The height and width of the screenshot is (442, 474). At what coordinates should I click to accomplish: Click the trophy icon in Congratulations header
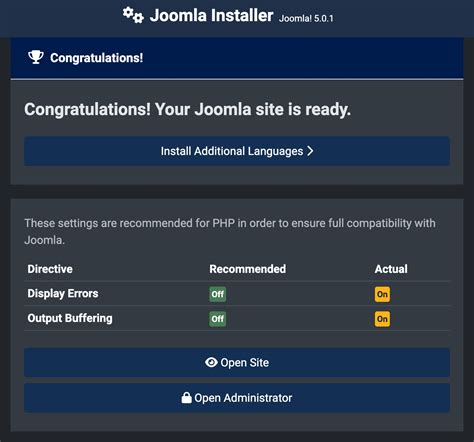[x=36, y=57]
